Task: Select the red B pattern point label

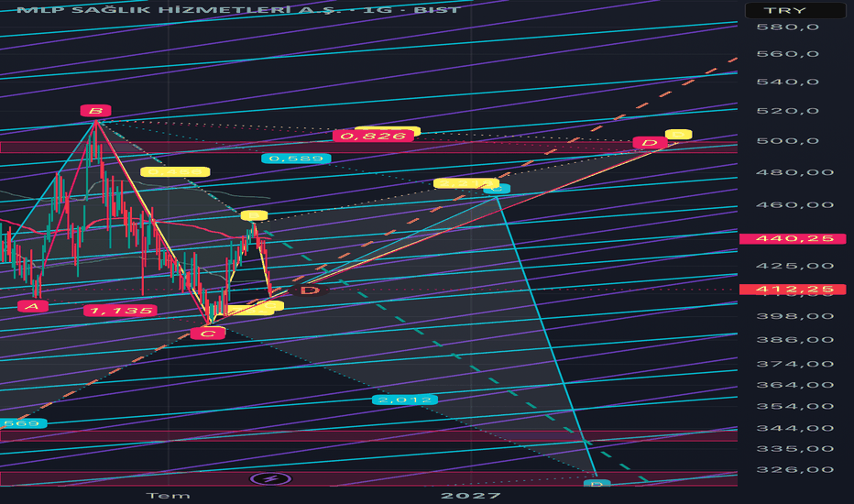Action: [x=96, y=111]
